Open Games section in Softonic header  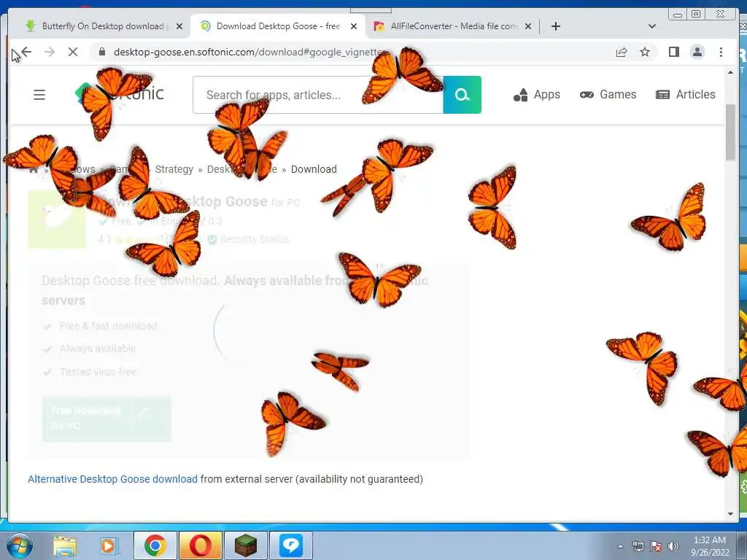(608, 95)
